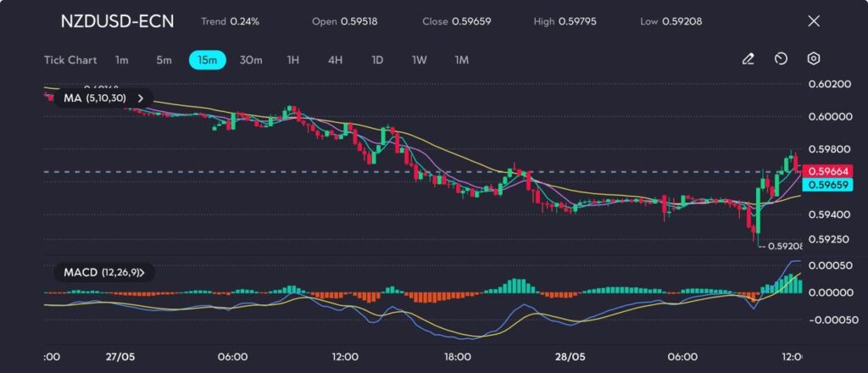The height and width of the screenshot is (373, 868).
Task: Click the NZDUSD-ECN symbol title
Action: [118, 21]
